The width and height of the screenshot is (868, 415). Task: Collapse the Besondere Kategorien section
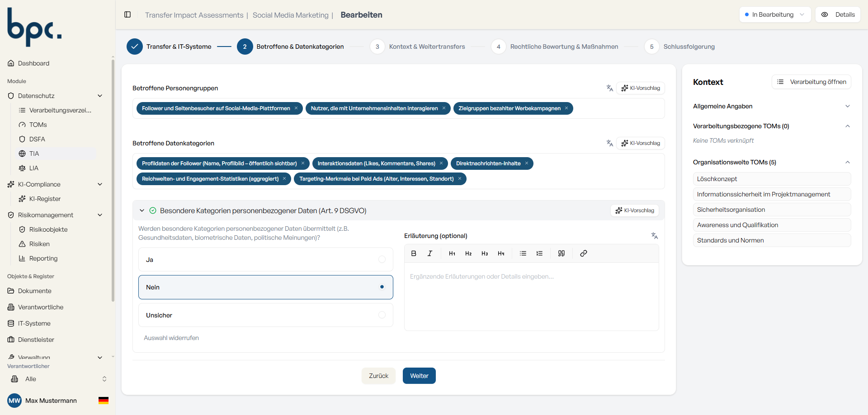tap(142, 210)
